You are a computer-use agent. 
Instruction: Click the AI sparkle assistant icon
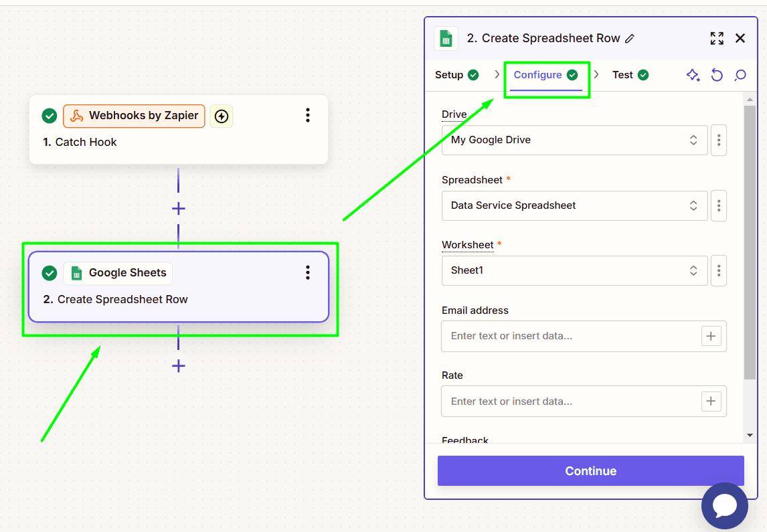point(693,75)
